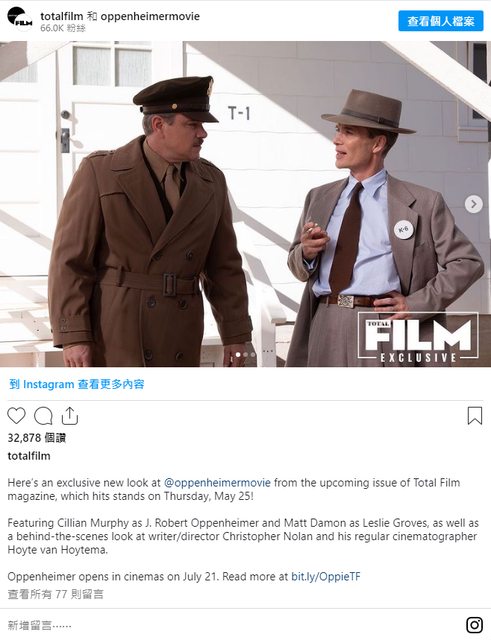This screenshot has width=491, height=640.
Task: Click the 查看個人檔案 button
Action: (441, 21)
